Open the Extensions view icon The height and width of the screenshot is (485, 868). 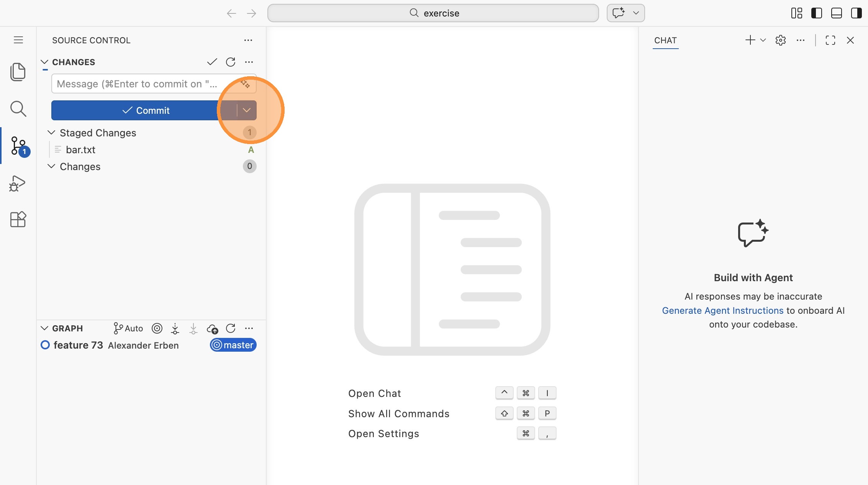18,220
